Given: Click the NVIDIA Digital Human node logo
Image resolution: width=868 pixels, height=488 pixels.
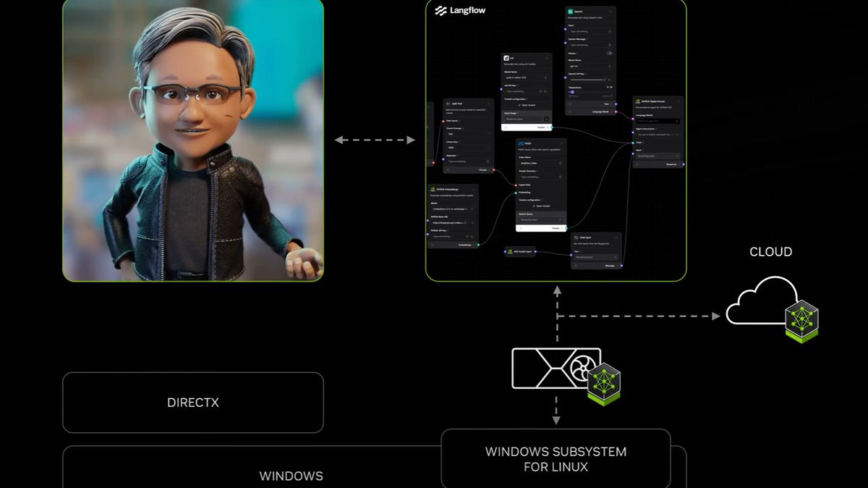Looking at the screenshot, I should point(638,101).
